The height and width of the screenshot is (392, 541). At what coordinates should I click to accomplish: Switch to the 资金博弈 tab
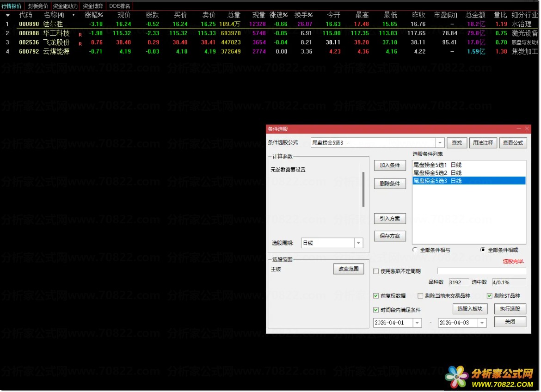[93, 6]
